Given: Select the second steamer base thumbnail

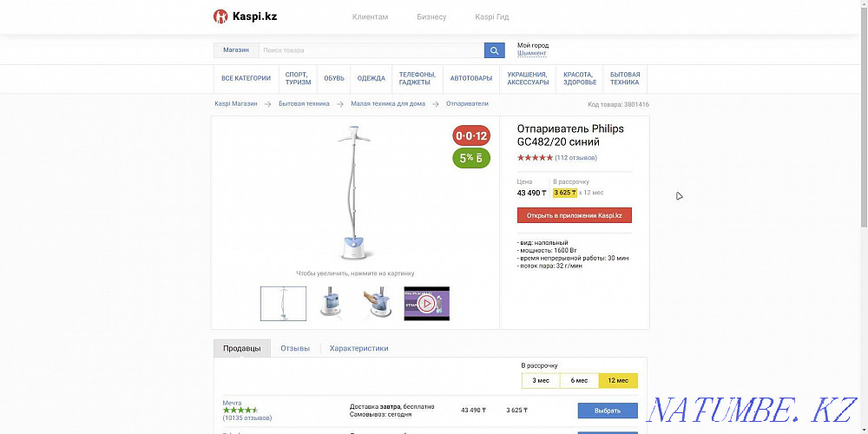Looking at the screenshot, I should [x=331, y=304].
